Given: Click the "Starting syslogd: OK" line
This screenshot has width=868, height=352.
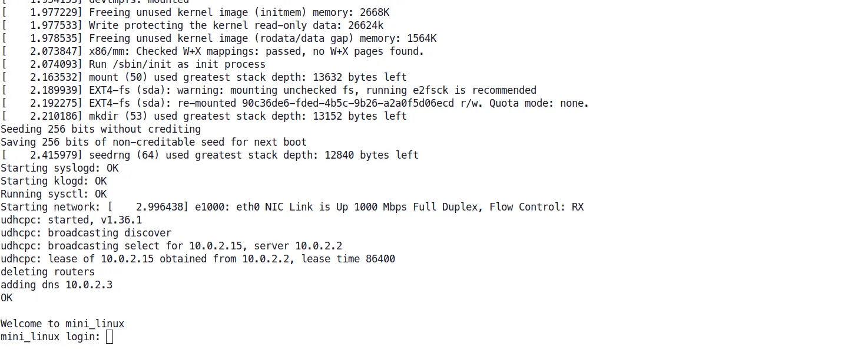Looking at the screenshot, I should (x=59, y=168).
